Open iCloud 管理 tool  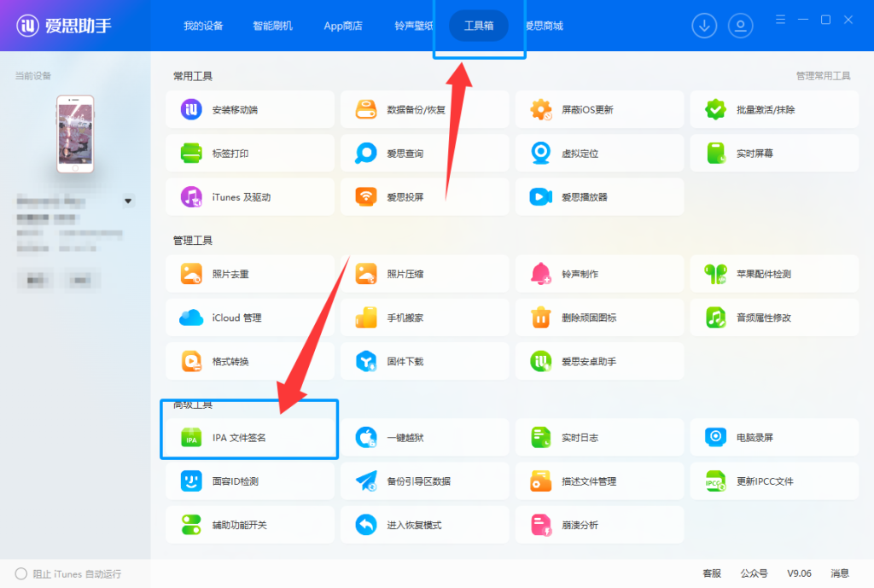coord(250,317)
